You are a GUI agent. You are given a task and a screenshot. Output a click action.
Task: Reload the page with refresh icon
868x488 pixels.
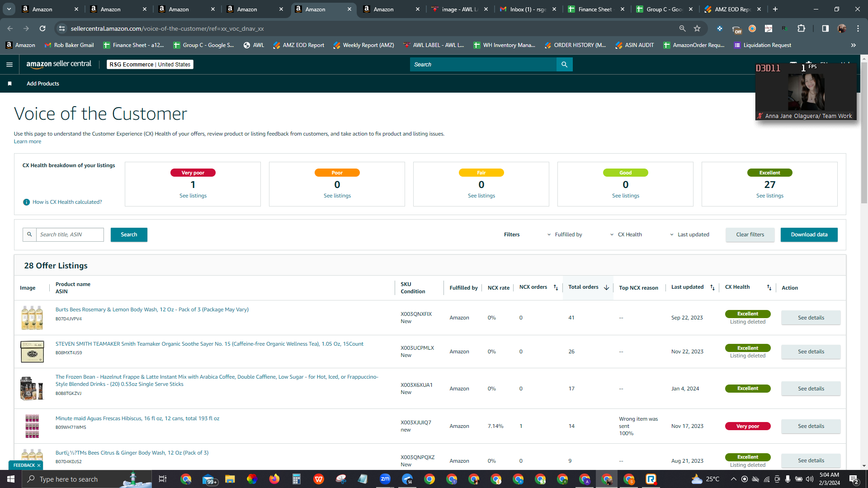click(x=42, y=28)
